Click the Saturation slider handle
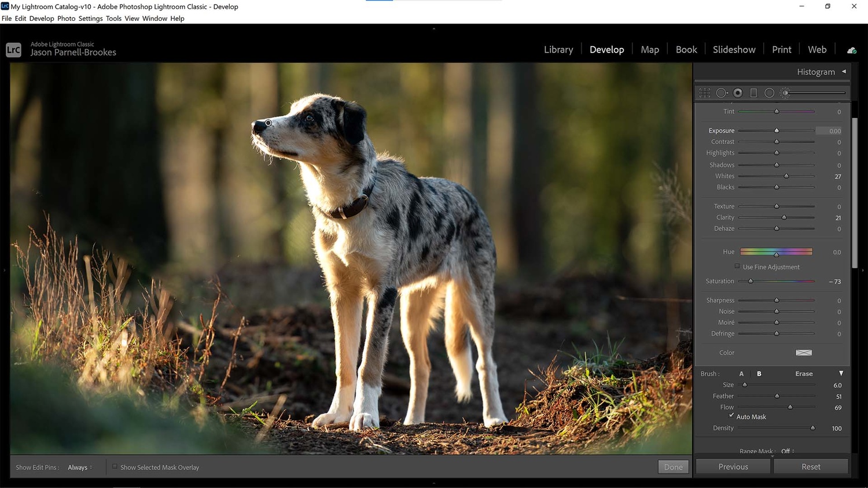The width and height of the screenshot is (868, 488). [x=751, y=281]
